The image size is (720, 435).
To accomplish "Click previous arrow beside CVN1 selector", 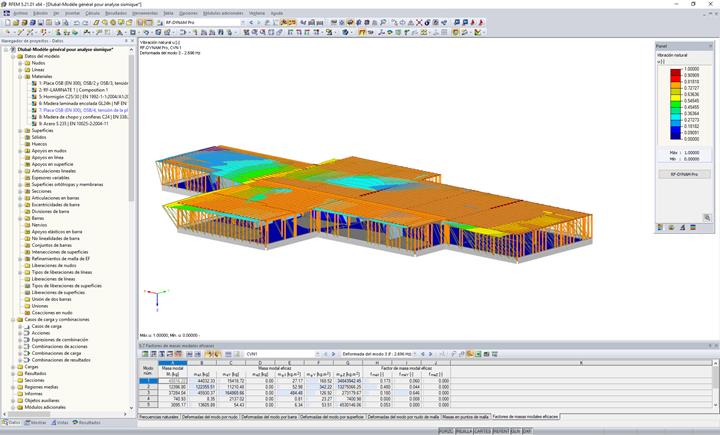I will tap(326, 354).
